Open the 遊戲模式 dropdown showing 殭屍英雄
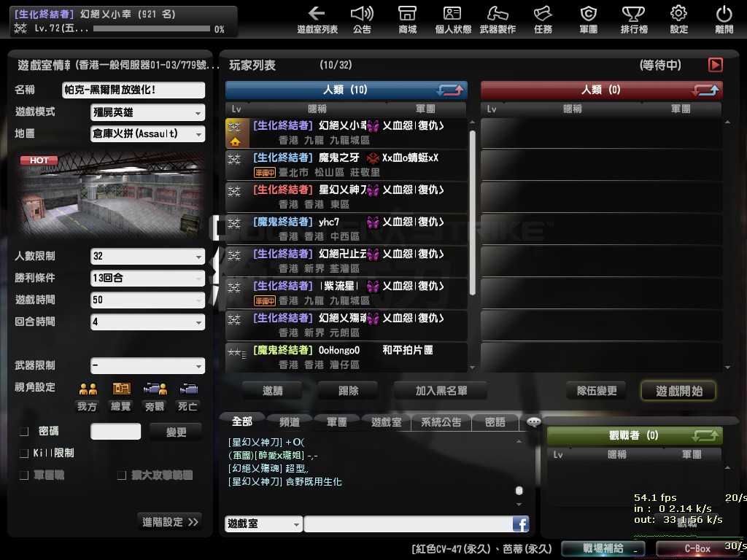Image resolution: width=747 pixels, height=560 pixels. click(x=147, y=113)
